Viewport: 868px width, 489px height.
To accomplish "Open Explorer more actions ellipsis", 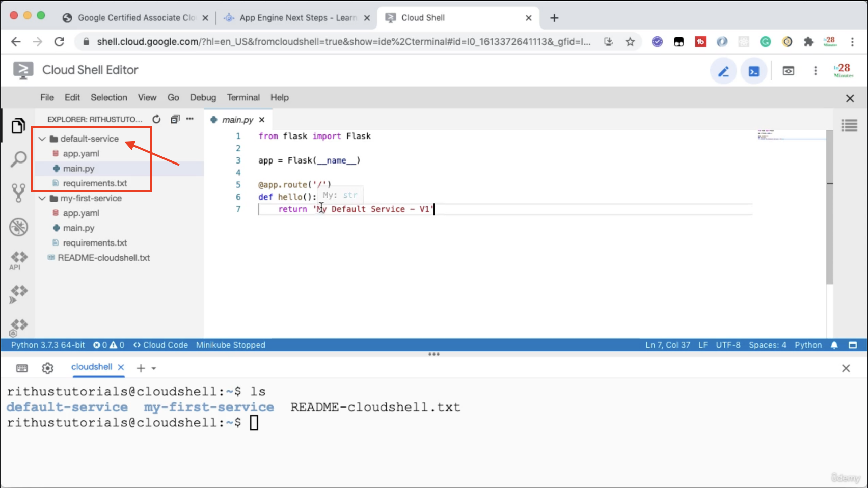I will pyautogui.click(x=190, y=119).
